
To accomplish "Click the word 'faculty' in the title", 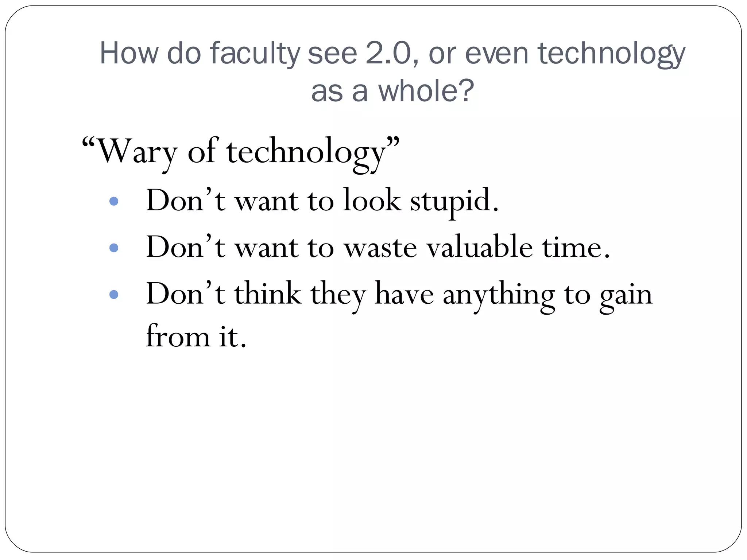I will (255, 53).
